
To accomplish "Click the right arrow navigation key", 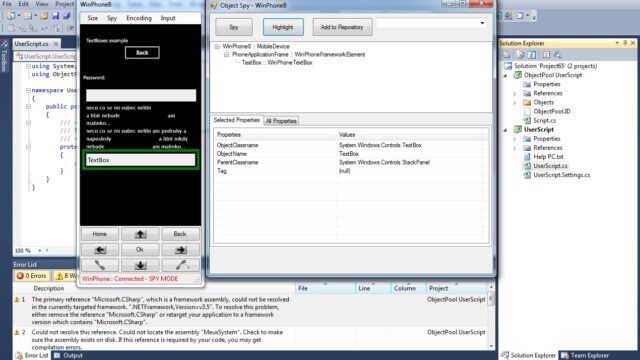I will [180, 250].
